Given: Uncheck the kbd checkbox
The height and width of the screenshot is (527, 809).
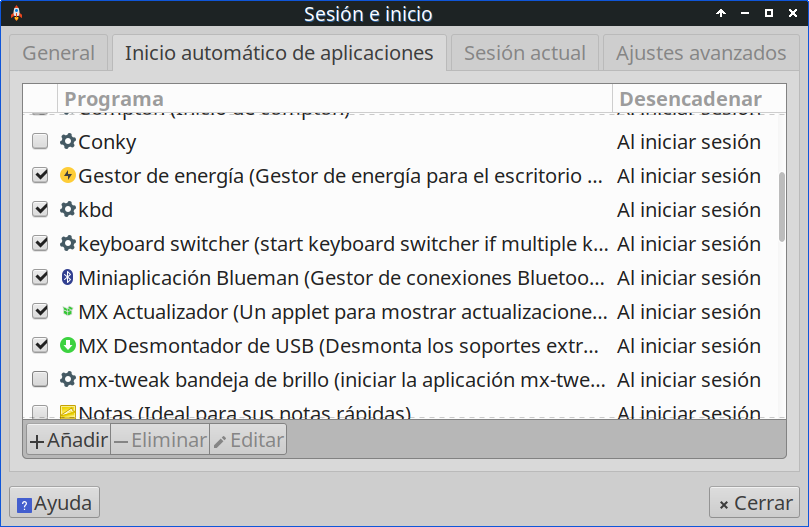Looking at the screenshot, I should pyautogui.click(x=40, y=210).
